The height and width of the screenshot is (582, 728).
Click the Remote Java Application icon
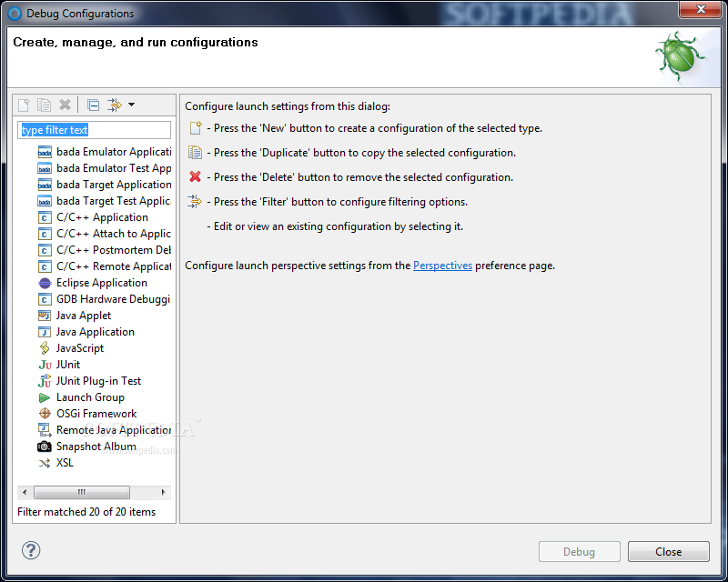[45, 430]
